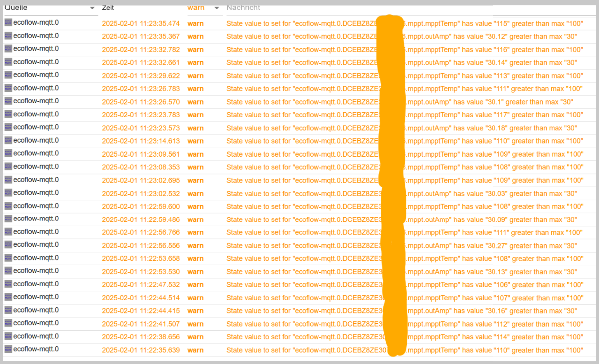
Task: Select timestamp 2025-02-01 11:22:56.766
Action: 141,232
